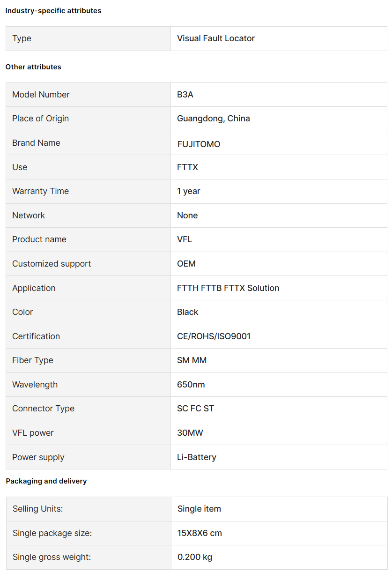The image size is (392, 573).
Task: Select the SM MM fiber type value
Action: [192, 360]
